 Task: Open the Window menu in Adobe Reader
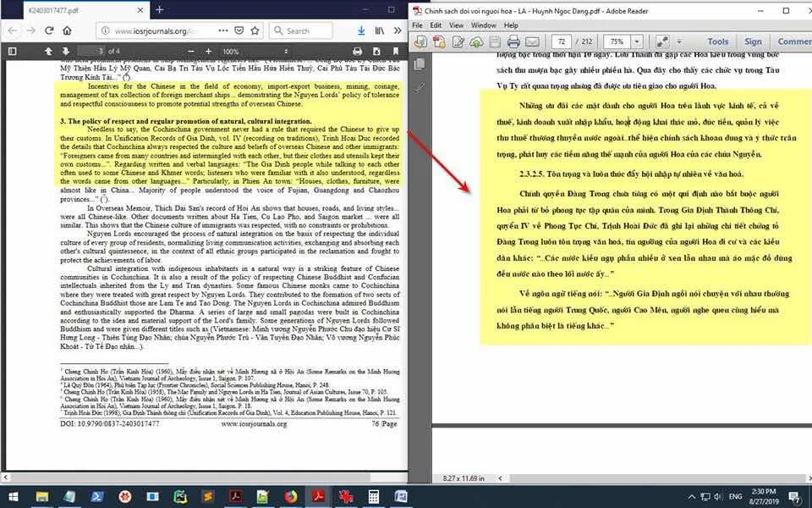(484, 25)
